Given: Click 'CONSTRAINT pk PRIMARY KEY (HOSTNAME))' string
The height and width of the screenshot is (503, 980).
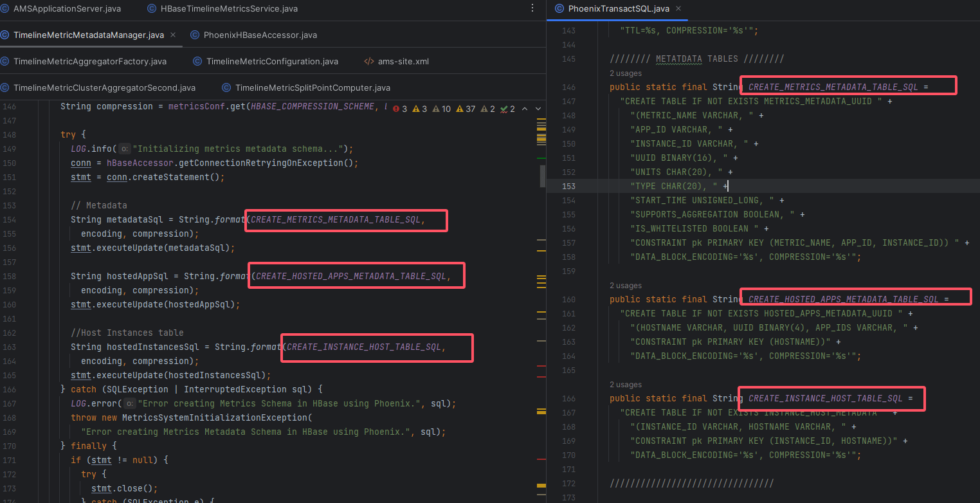Looking at the screenshot, I should pos(730,342).
